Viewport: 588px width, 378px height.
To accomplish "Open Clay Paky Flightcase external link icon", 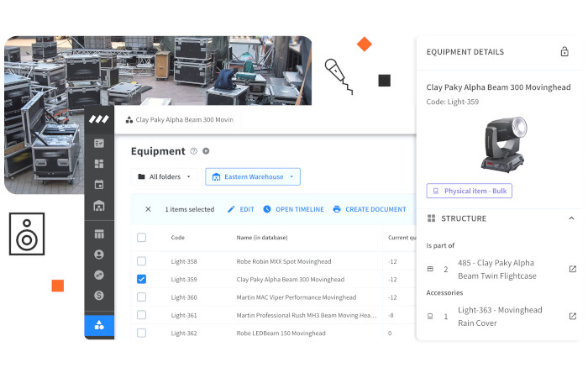I will pos(572,269).
